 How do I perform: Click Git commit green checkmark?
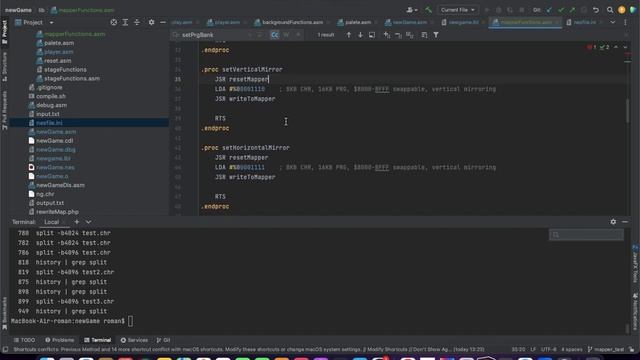coord(561,10)
